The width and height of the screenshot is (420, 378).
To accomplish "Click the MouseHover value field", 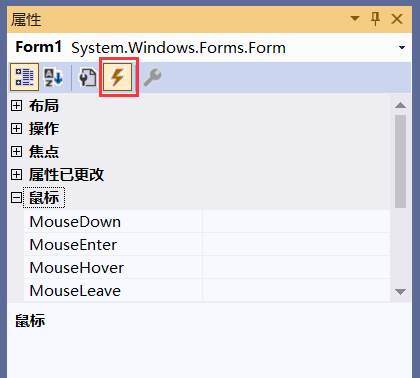I will (296, 268).
